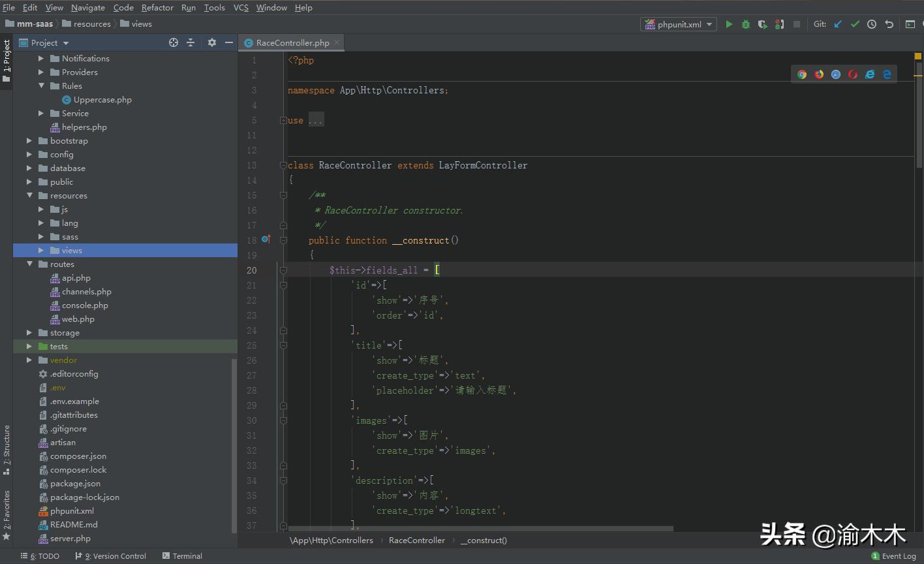The image size is (924, 564).
Task: Open the Terminal tool window
Action: (x=181, y=556)
